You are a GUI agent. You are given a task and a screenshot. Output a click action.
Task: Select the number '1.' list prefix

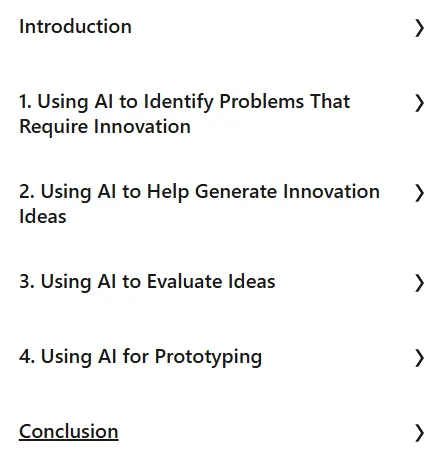click(x=25, y=101)
